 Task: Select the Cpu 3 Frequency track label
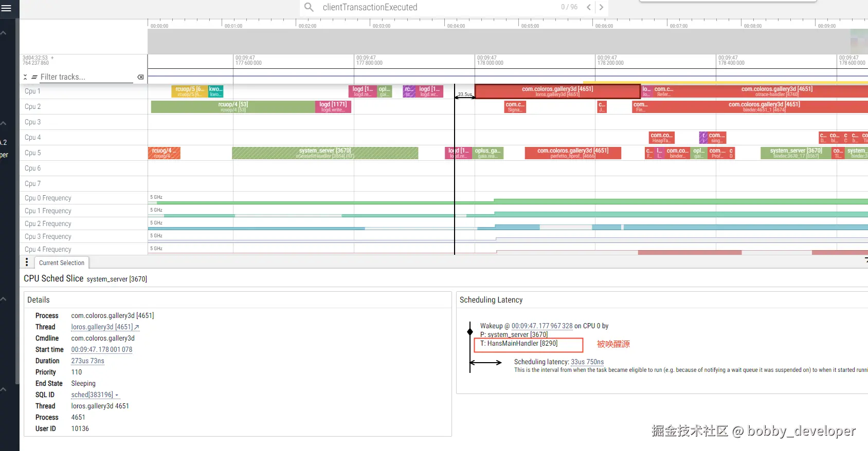(48, 237)
